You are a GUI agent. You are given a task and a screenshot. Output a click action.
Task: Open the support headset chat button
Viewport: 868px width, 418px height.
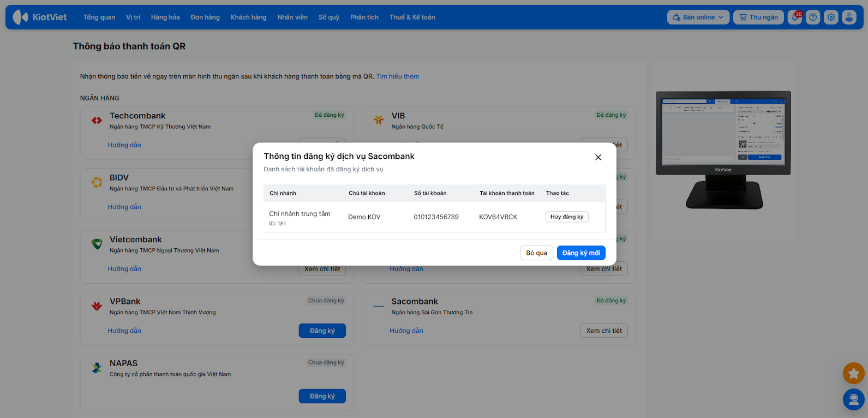point(854,399)
